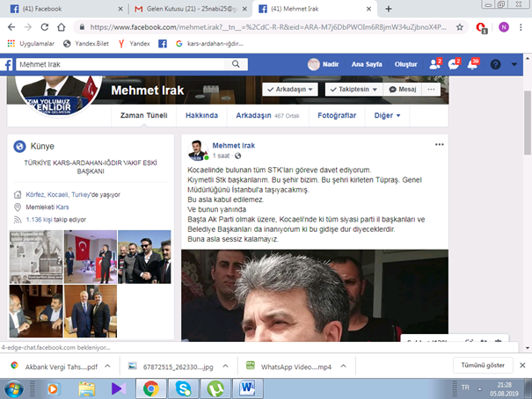Click the Mesaj button
Image resolution: width=532 pixels, height=399 pixels.
click(x=403, y=89)
